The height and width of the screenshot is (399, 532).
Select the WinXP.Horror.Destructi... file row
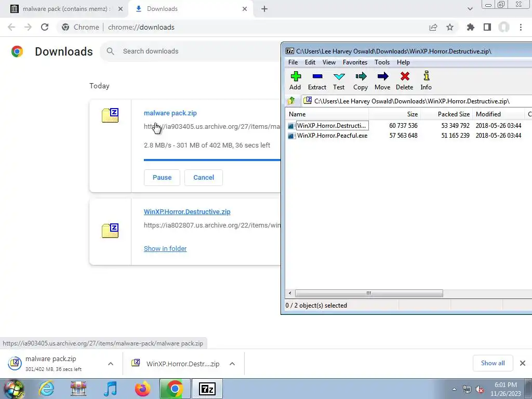pos(407,126)
